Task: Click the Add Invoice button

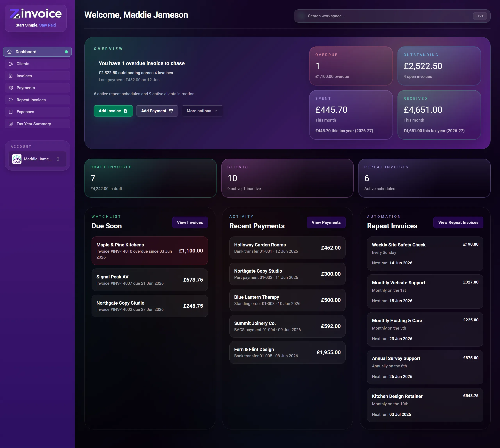Action: tap(113, 111)
